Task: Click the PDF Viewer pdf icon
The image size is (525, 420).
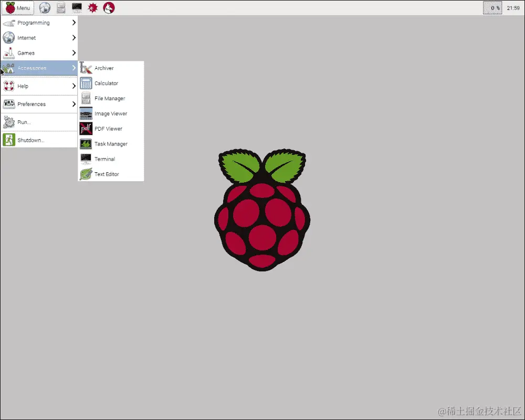Action: 86,129
